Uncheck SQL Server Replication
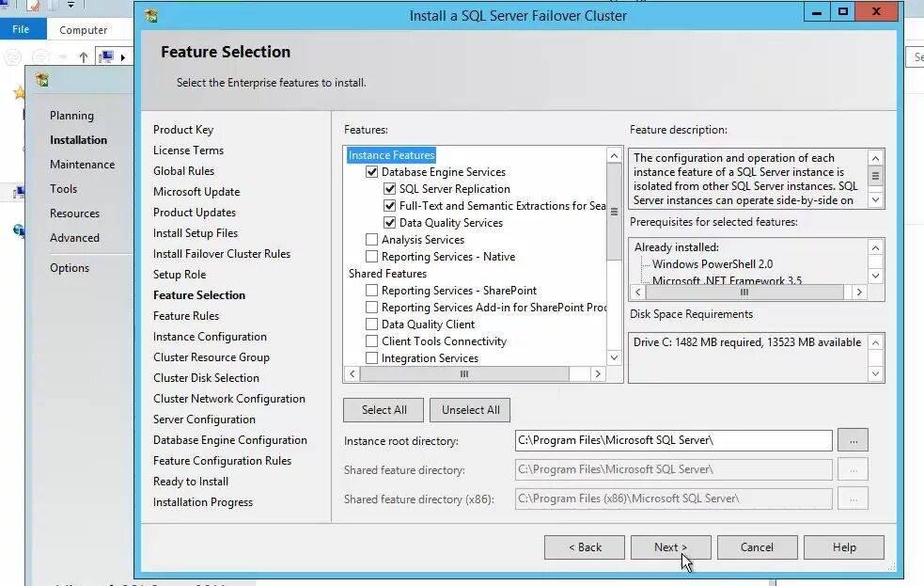This screenshot has width=924, height=586. (389, 189)
